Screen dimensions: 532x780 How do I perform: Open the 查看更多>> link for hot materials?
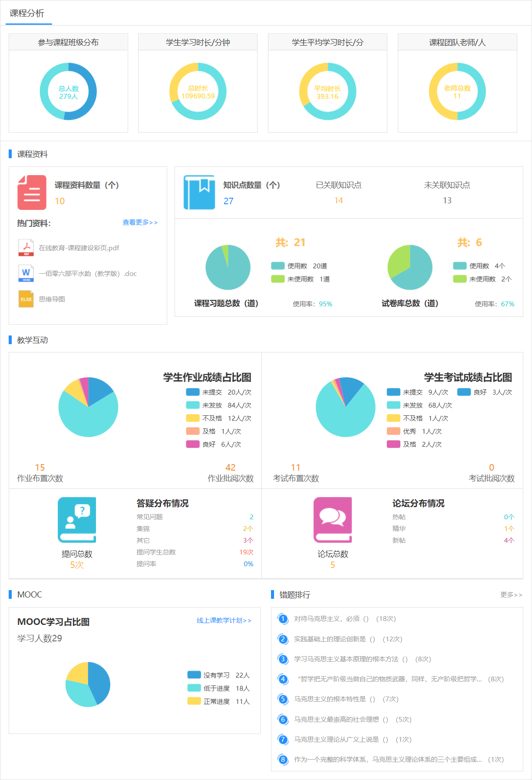140,222
